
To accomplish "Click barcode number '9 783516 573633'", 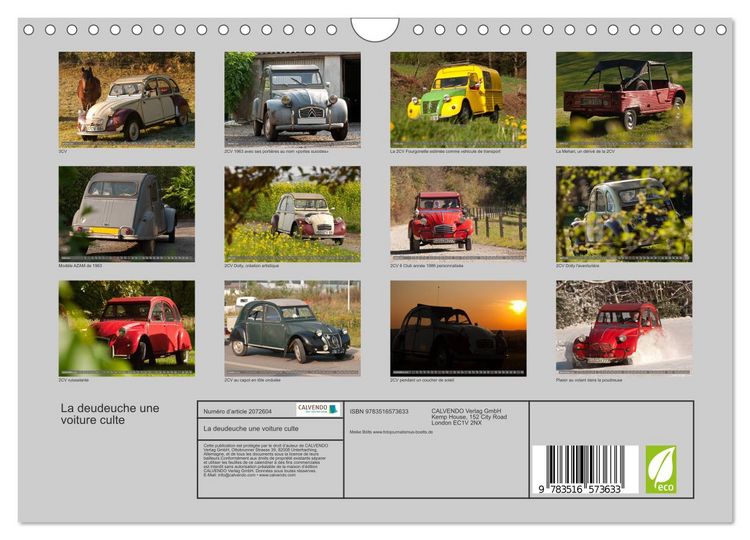I will 579,489.
